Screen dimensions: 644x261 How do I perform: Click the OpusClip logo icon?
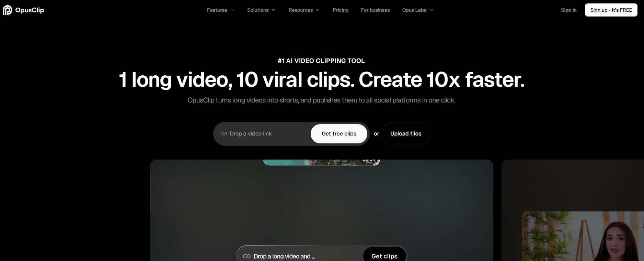7,10
